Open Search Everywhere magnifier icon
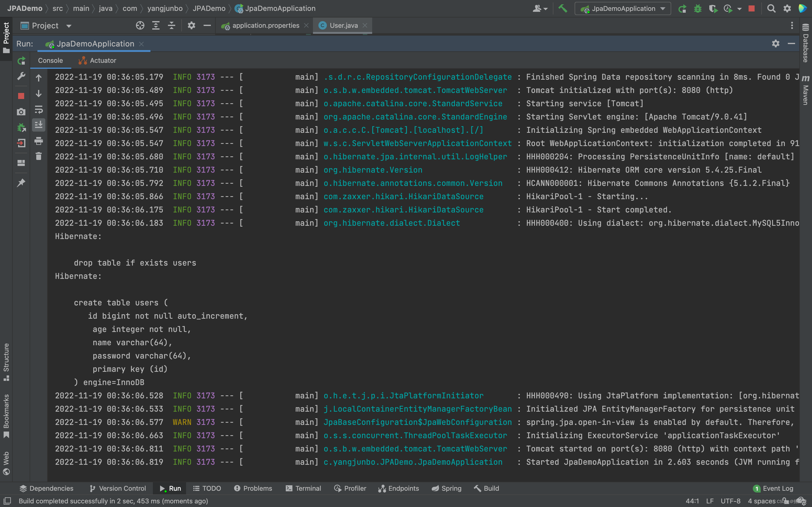 tap(771, 8)
